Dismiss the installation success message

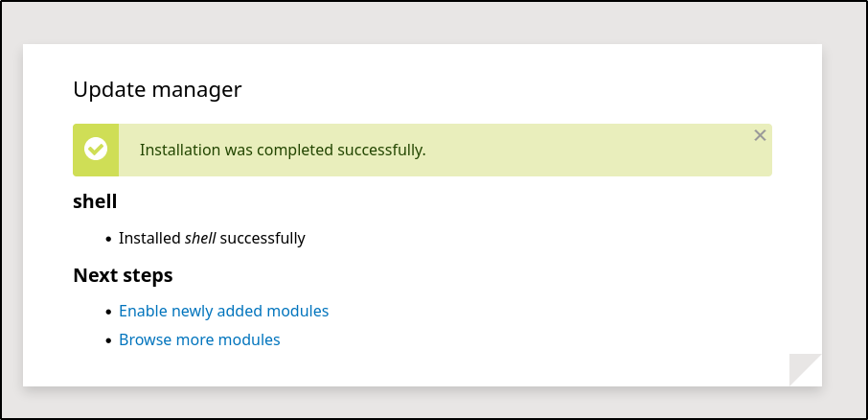tap(760, 135)
